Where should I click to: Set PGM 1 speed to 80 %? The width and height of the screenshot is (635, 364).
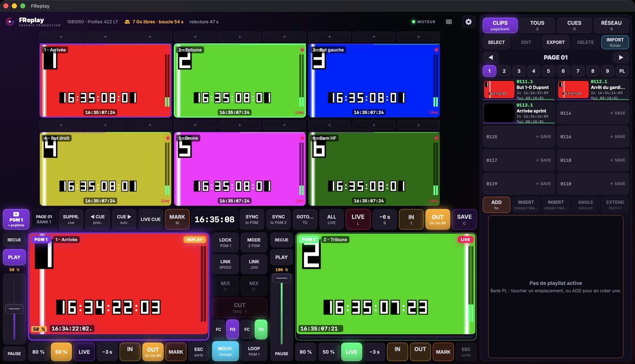(x=38, y=352)
